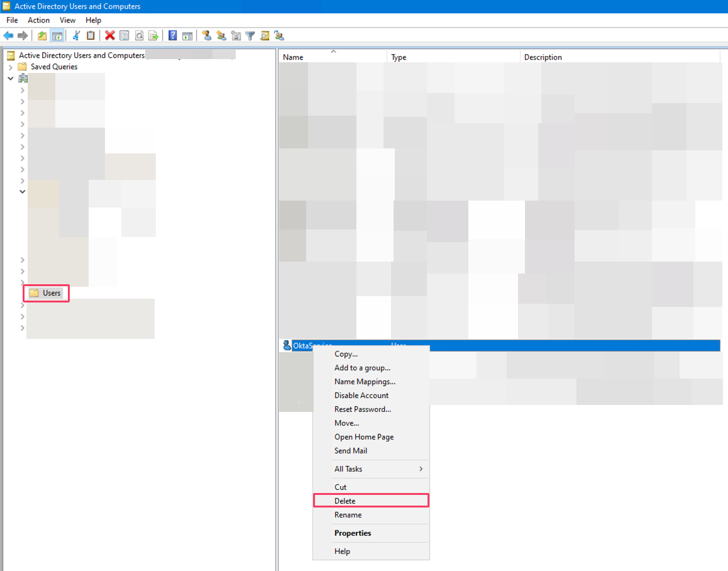Click the Export List toolbar icon
Image resolution: width=728 pixels, height=571 pixels.
tap(153, 36)
